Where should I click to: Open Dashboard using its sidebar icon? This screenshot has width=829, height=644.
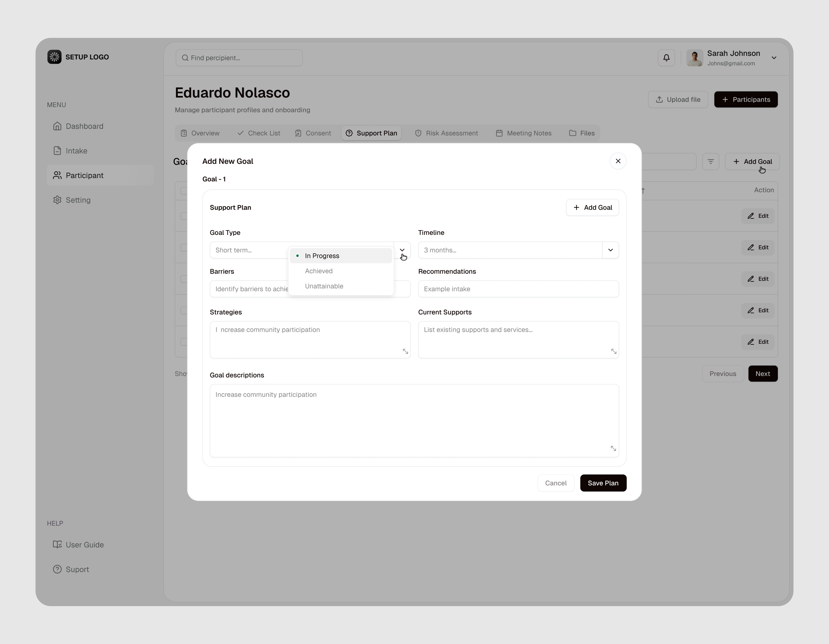[x=57, y=126]
